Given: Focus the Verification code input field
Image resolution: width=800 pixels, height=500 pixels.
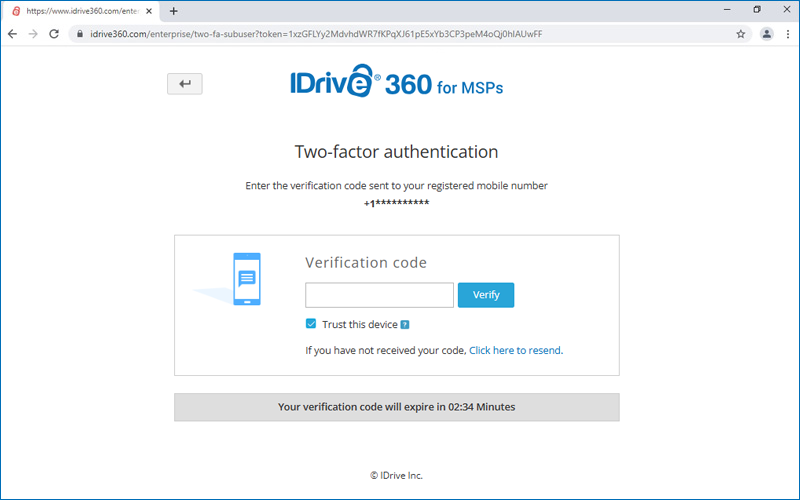Looking at the screenshot, I should [x=379, y=295].
